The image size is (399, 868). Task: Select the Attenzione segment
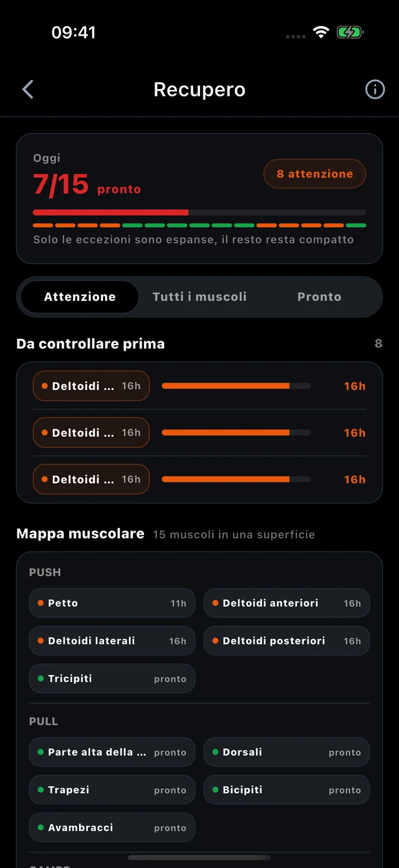coord(80,297)
